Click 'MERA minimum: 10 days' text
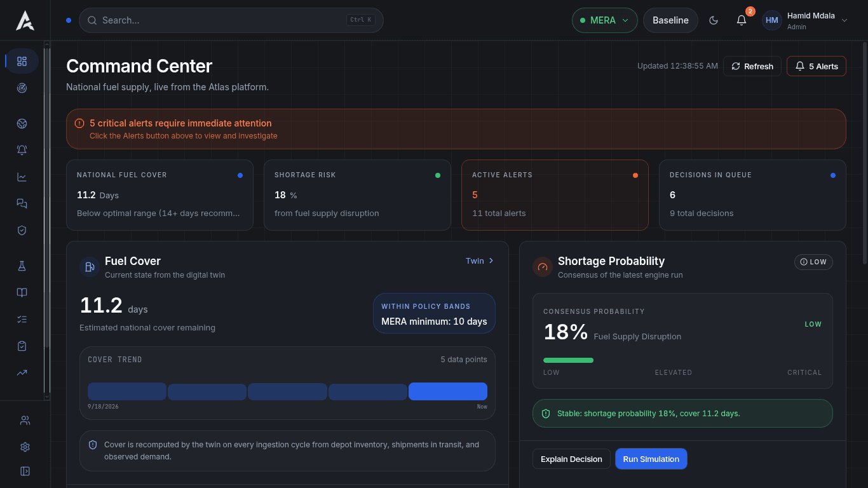 pos(434,322)
